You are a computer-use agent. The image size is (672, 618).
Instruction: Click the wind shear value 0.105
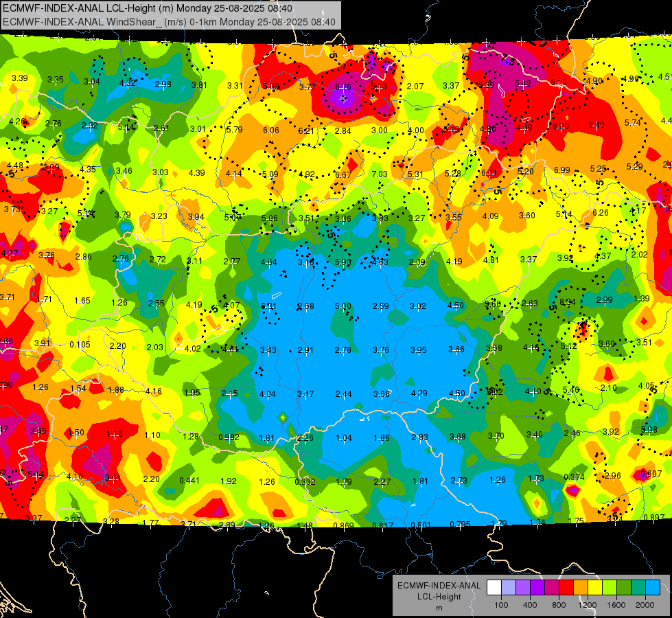80,345
